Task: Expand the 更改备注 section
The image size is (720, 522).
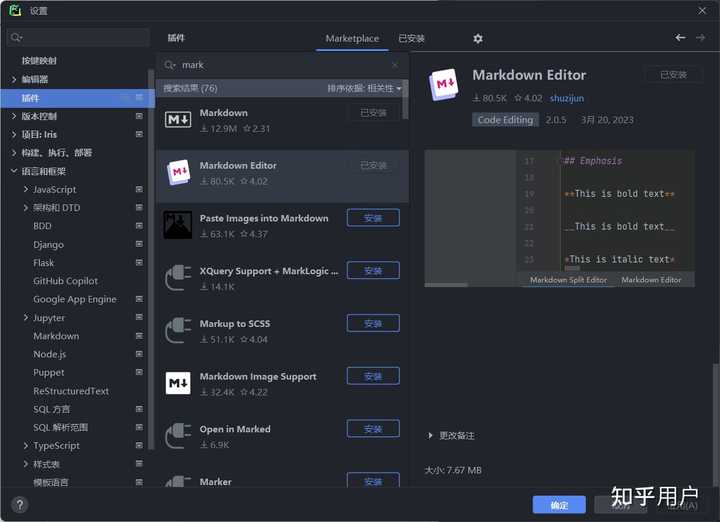Action: point(430,435)
